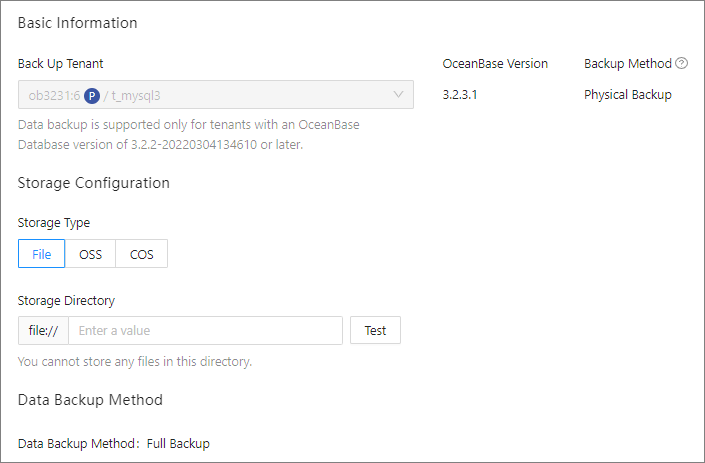Click the Basic Information heading
The width and height of the screenshot is (705, 463).
click(x=78, y=22)
